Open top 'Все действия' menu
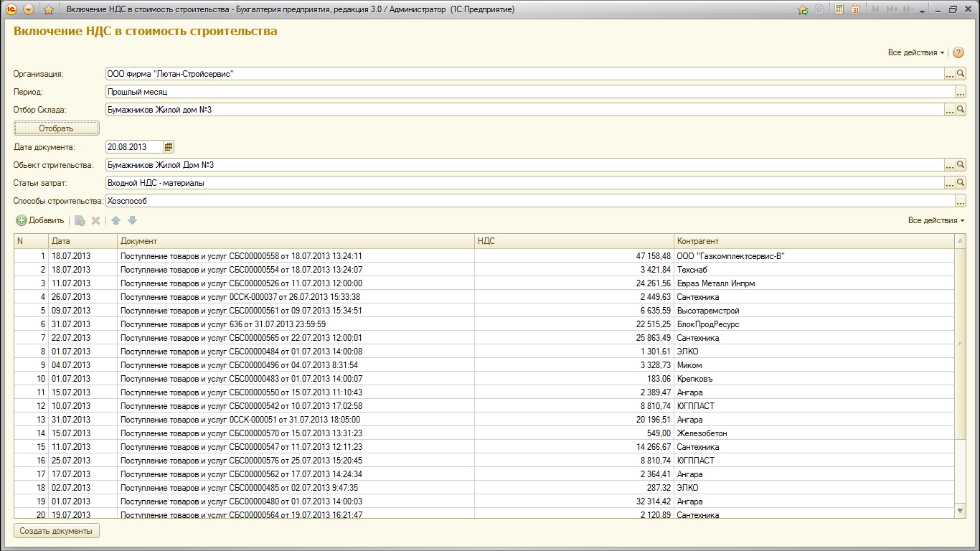The width and height of the screenshot is (980, 551). tap(916, 52)
